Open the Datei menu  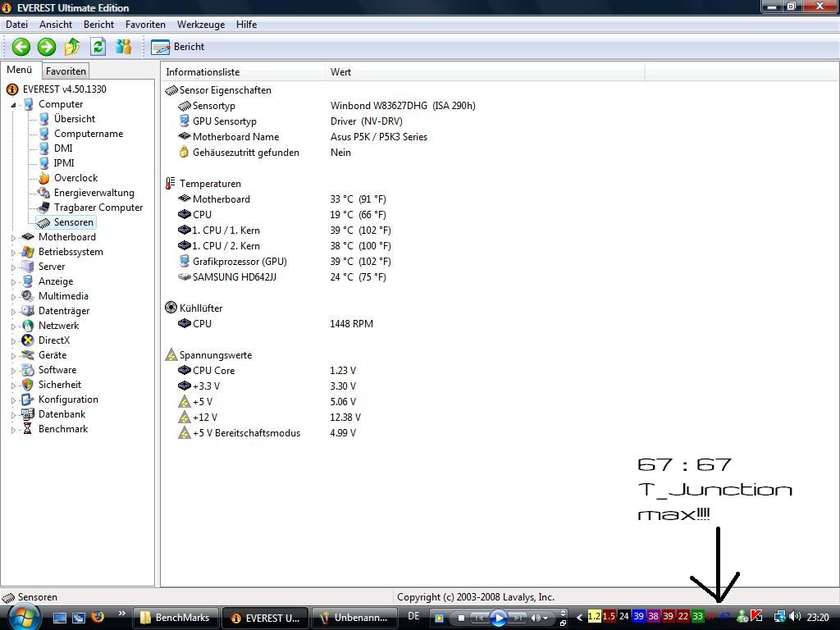[16, 25]
